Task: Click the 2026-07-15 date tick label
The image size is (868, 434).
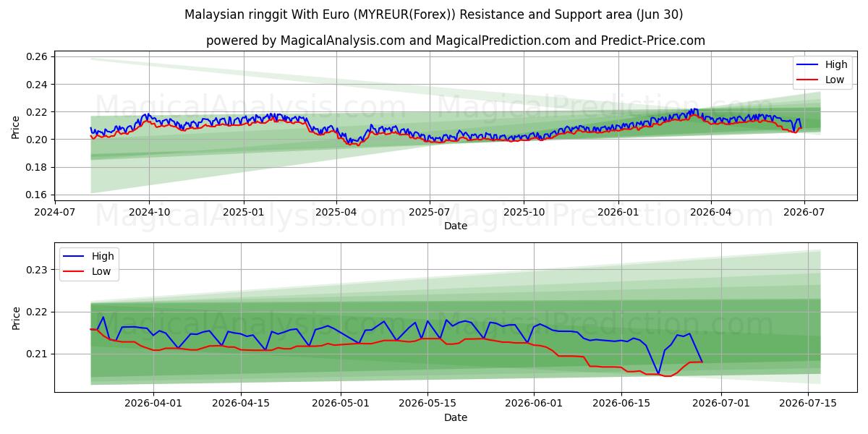Action: point(808,404)
